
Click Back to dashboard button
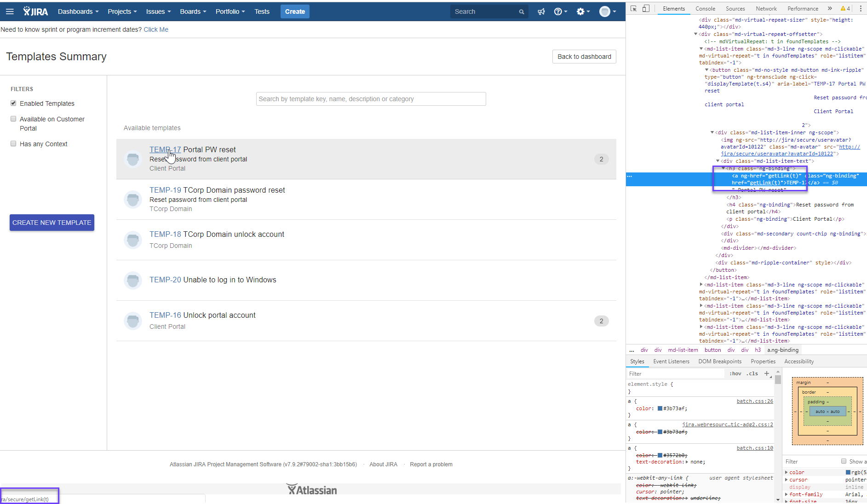click(x=584, y=57)
